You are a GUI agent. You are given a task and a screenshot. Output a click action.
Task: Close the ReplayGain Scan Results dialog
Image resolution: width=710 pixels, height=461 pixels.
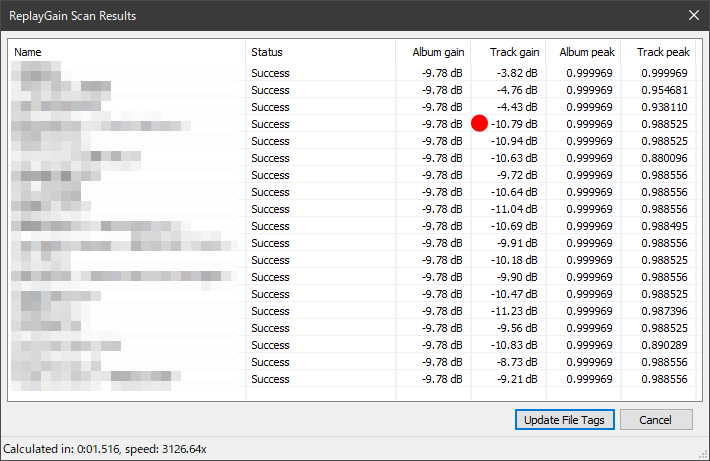[694, 15]
